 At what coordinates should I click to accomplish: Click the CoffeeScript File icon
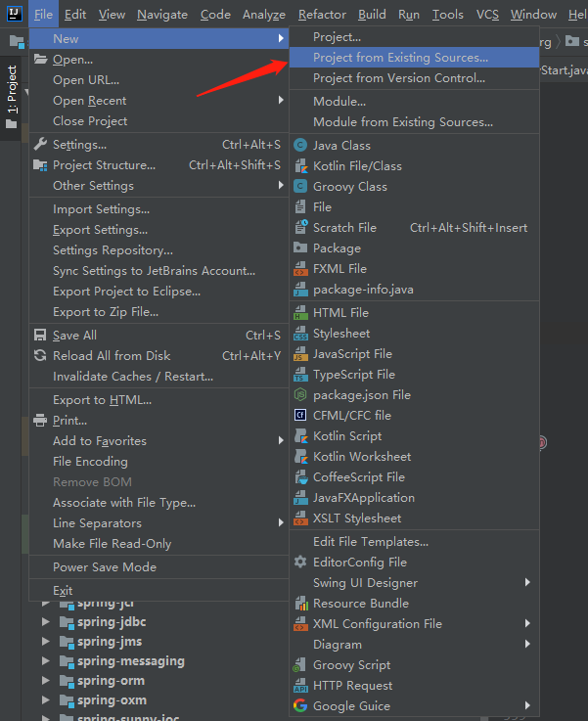point(300,476)
